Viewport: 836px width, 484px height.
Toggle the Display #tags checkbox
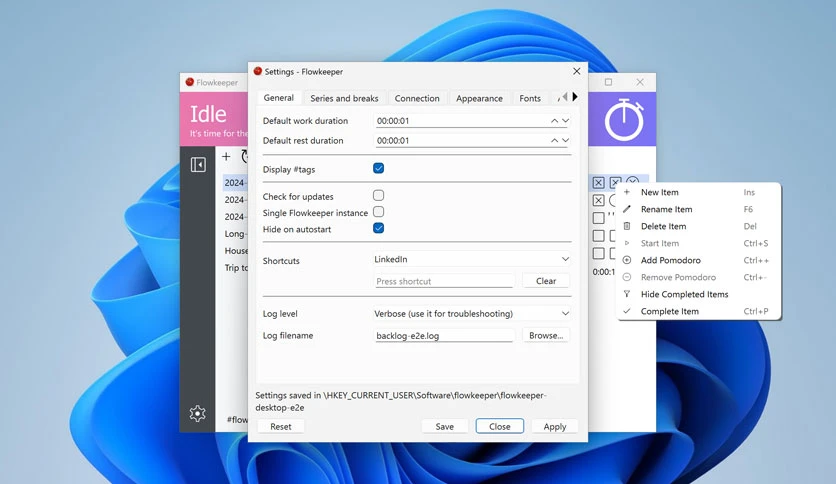pyautogui.click(x=379, y=168)
